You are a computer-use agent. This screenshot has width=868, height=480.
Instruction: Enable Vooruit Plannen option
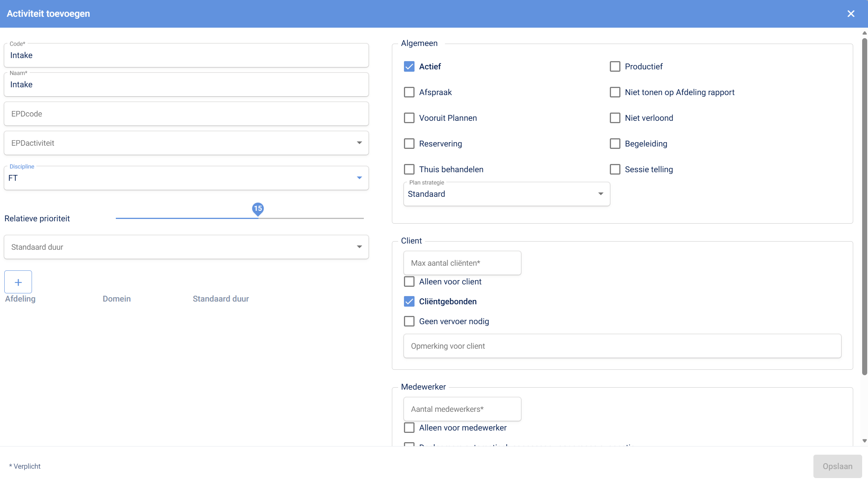[x=409, y=118]
